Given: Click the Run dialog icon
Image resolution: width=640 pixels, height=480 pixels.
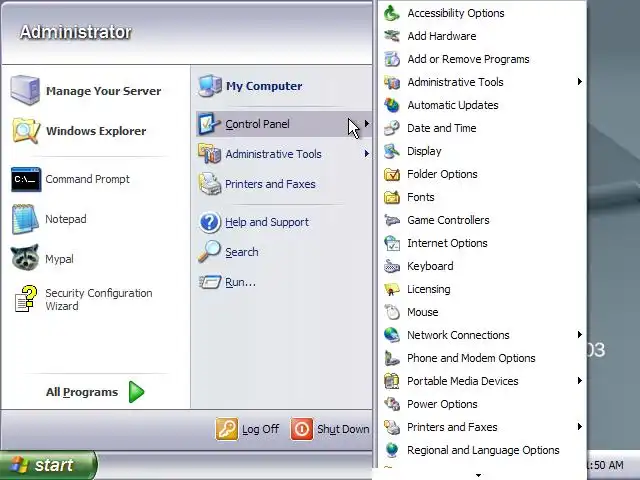Looking at the screenshot, I should pos(210,282).
